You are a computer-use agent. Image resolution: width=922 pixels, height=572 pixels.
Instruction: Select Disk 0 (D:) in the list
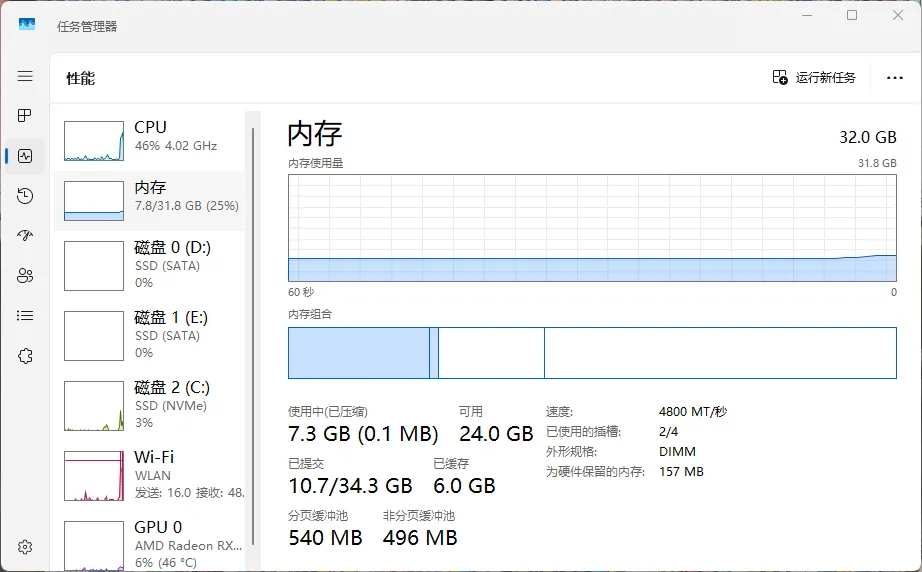click(150, 265)
